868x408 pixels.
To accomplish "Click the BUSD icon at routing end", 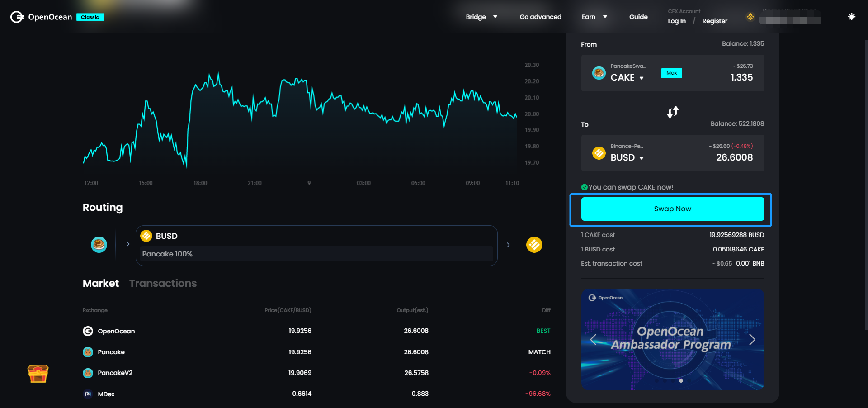I will pos(534,245).
